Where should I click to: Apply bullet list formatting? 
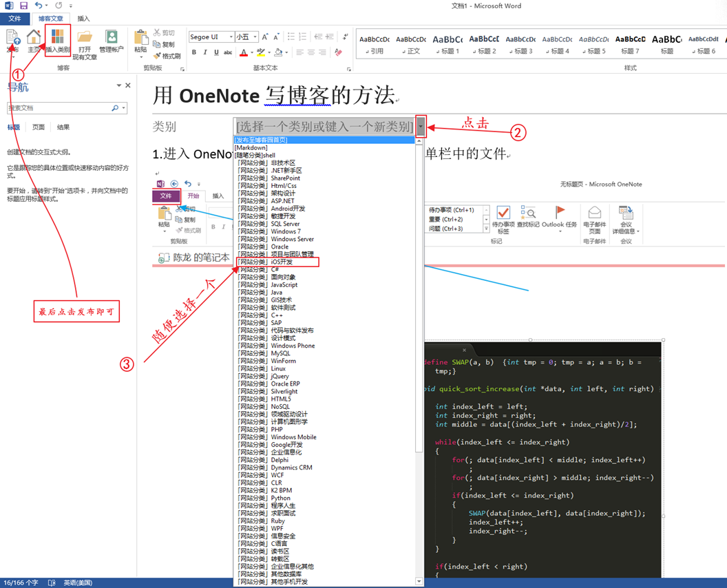(x=291, y=36)
